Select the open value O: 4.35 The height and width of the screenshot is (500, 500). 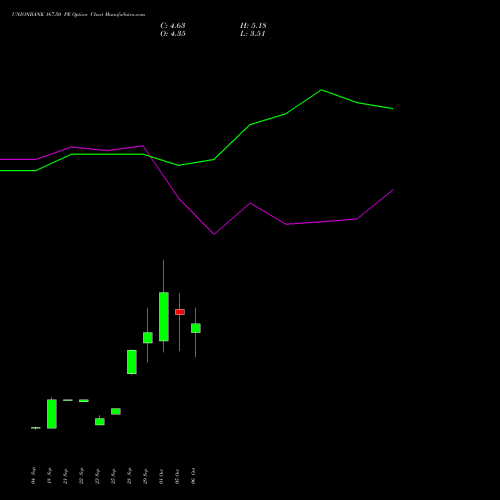click(x=173, y=34)
